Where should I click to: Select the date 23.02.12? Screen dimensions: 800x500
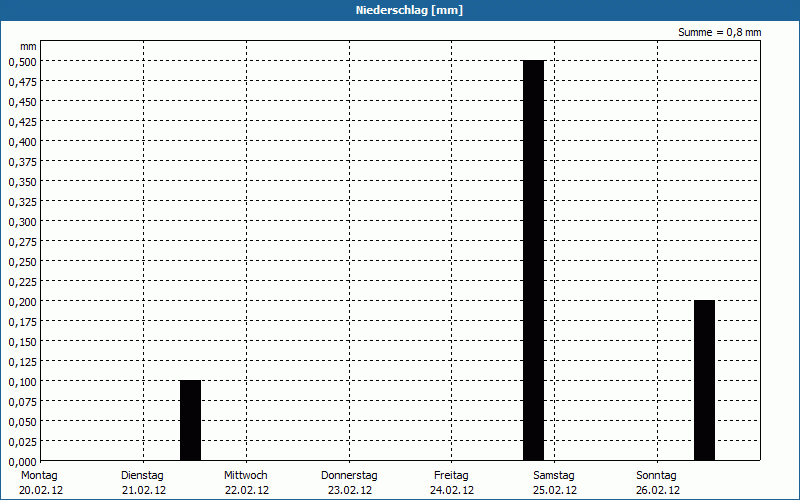tap(350, 490)
